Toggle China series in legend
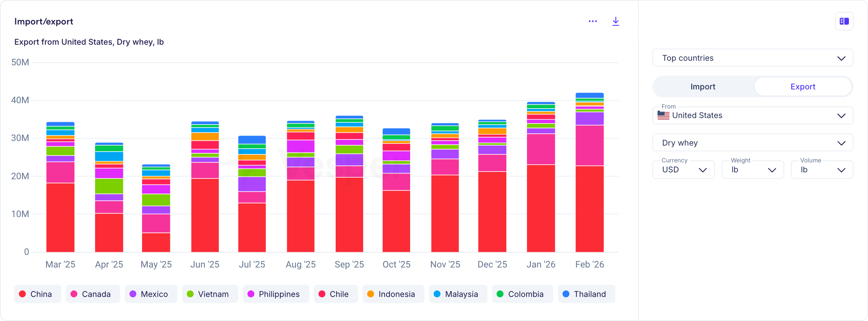868x321 pixels. click(37, 294)
